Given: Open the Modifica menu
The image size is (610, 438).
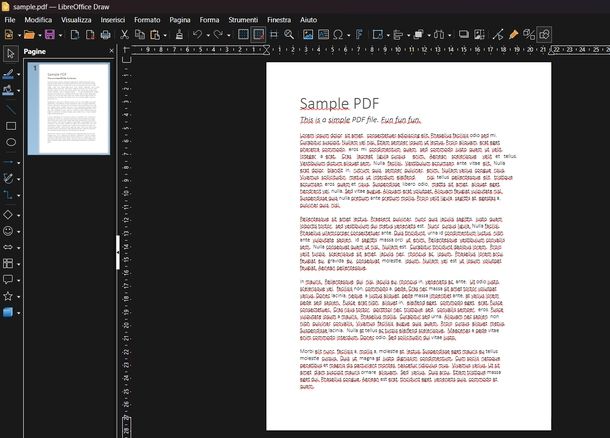Looking at the screenshot, I should [38, 20].
